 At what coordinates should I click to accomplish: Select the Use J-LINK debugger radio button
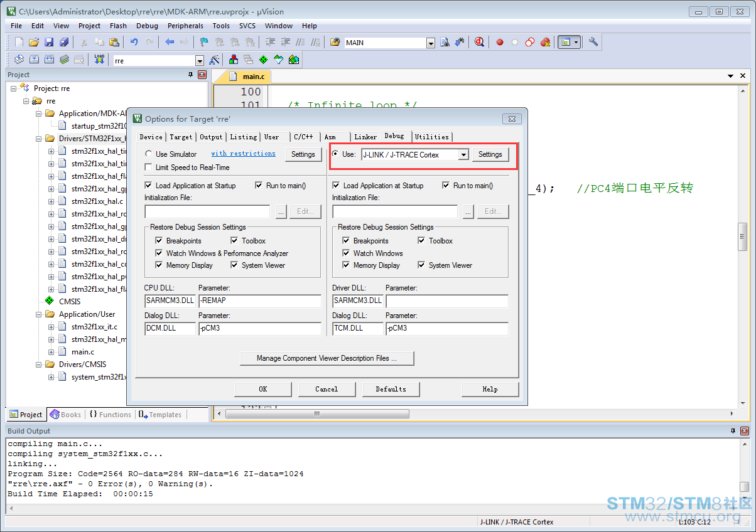pos(335,154)
